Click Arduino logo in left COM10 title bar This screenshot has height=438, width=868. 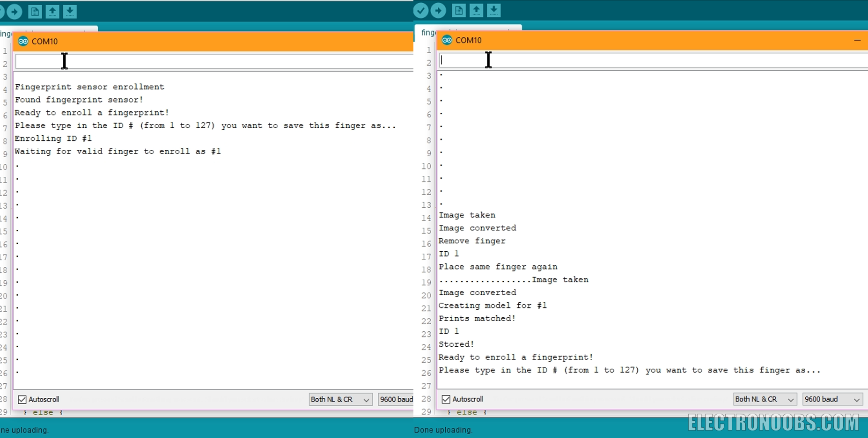pyautogui.click(x=23, y=41)
